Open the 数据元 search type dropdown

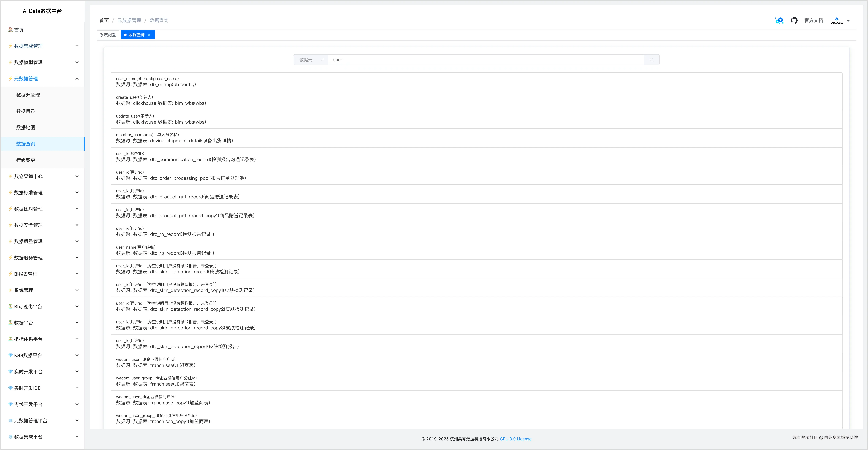coord(311,60)
